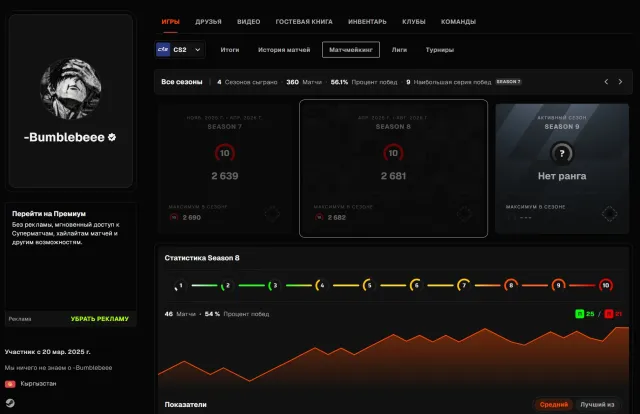Click the level 10 badge in Season 7
The image size is (640, 414).
tap(224, 153)
